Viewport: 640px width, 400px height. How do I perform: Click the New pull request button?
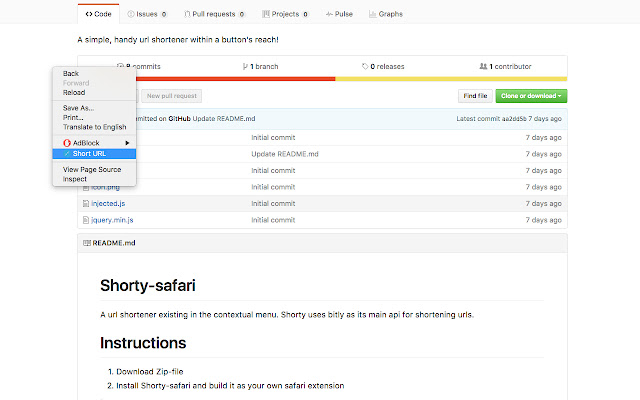(x=171, y=96)
